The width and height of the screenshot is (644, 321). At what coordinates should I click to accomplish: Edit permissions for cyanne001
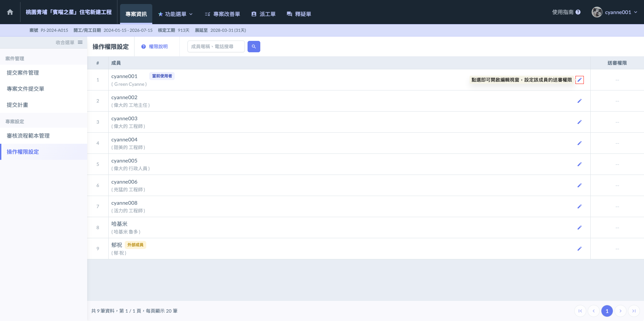[579, 80]
